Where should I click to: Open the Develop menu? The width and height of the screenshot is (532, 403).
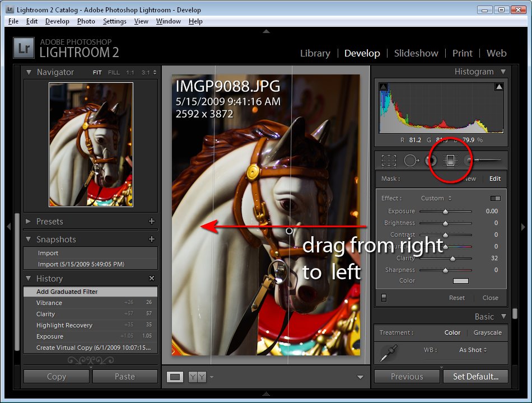click(x=57, y=21)
